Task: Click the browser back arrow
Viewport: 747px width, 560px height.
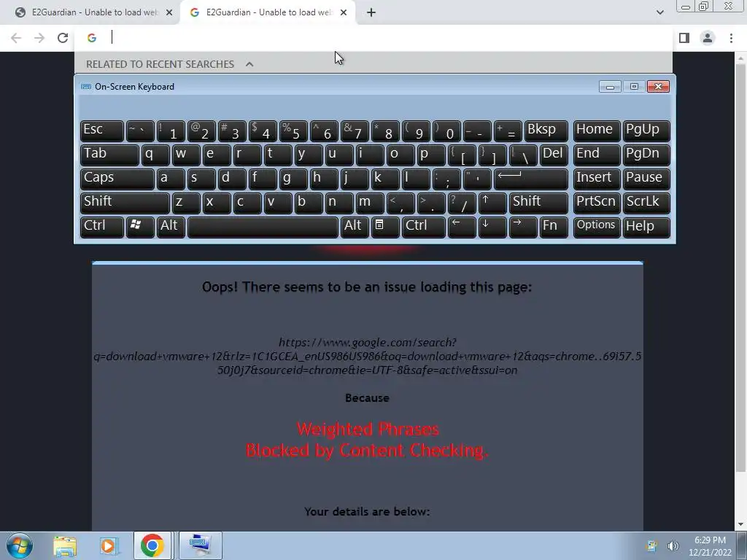Action: (x=16, y=38)
